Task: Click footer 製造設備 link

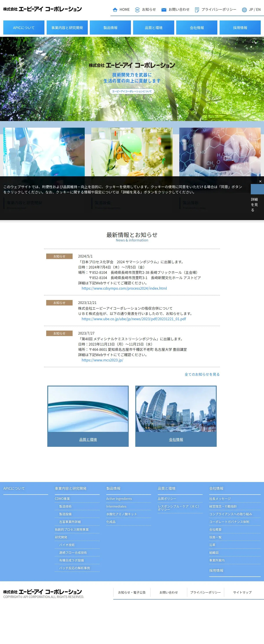Action: [x=65, y=514]
